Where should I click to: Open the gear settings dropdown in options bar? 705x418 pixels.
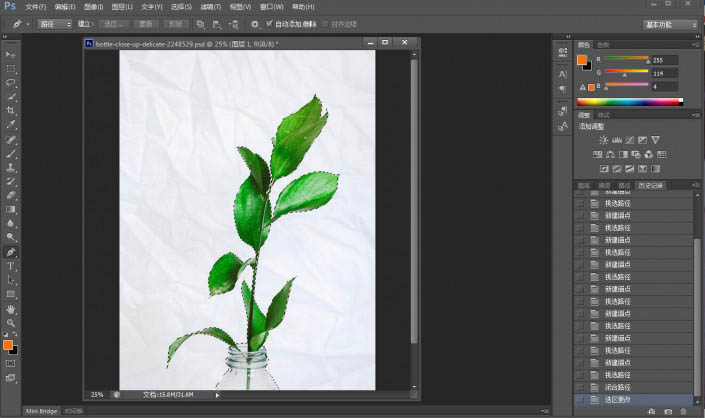(257, 23)
